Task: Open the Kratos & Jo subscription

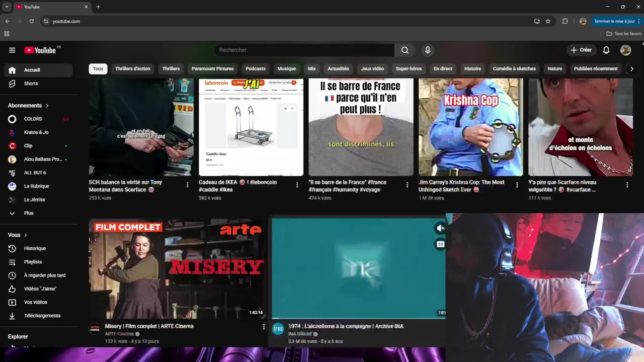Action: click(38, 132)
